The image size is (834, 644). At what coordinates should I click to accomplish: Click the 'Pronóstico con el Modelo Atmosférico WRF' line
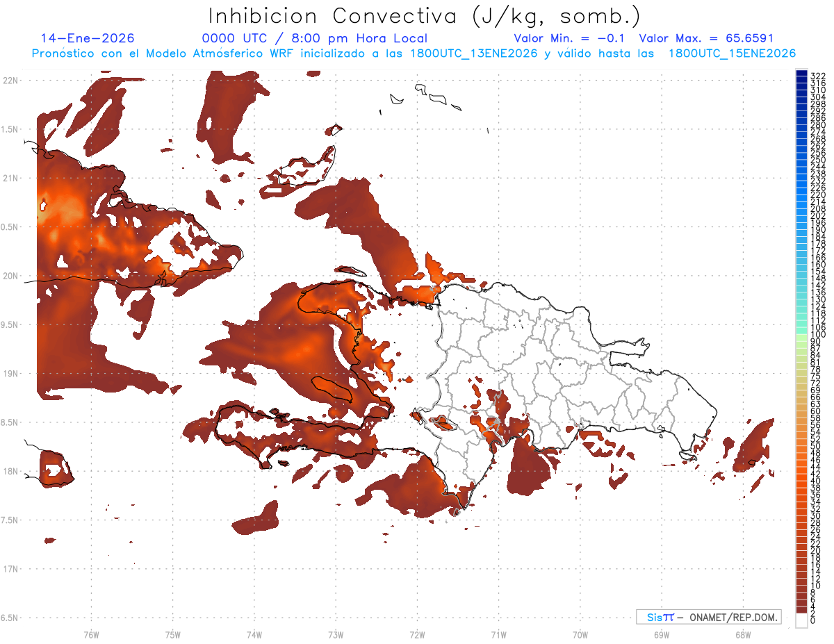coord(414,53)
